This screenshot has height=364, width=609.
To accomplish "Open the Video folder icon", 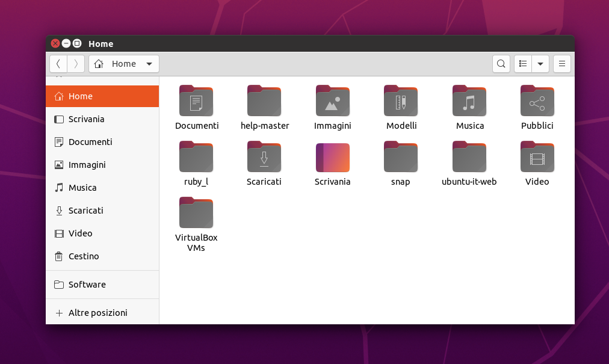I will coord(537,156).
